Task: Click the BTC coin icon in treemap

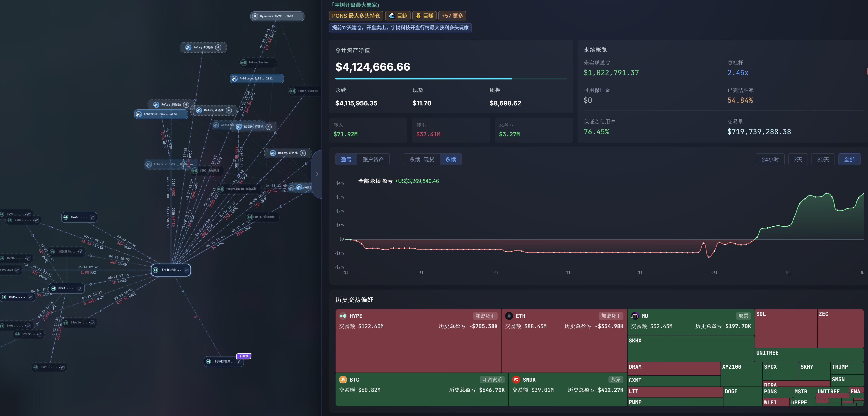Action: point(343,379)
